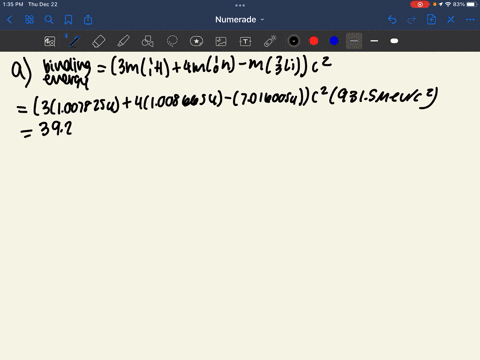This screenshot has width=480, height=360.
Task: Select the Lasso tool
Action: 172,41
